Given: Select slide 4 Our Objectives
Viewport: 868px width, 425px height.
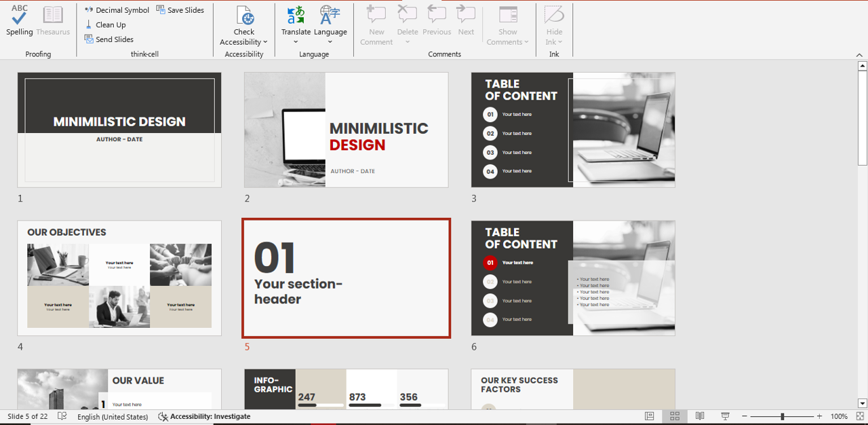Looking at the screenshot, I should [119, 278].
